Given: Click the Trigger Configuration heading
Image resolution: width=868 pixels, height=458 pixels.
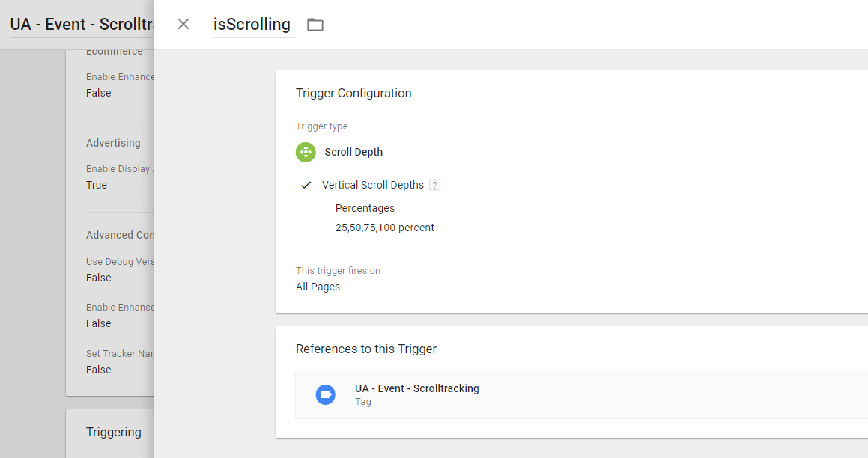Looking at the screenshot, I should (x=353, y=93).
